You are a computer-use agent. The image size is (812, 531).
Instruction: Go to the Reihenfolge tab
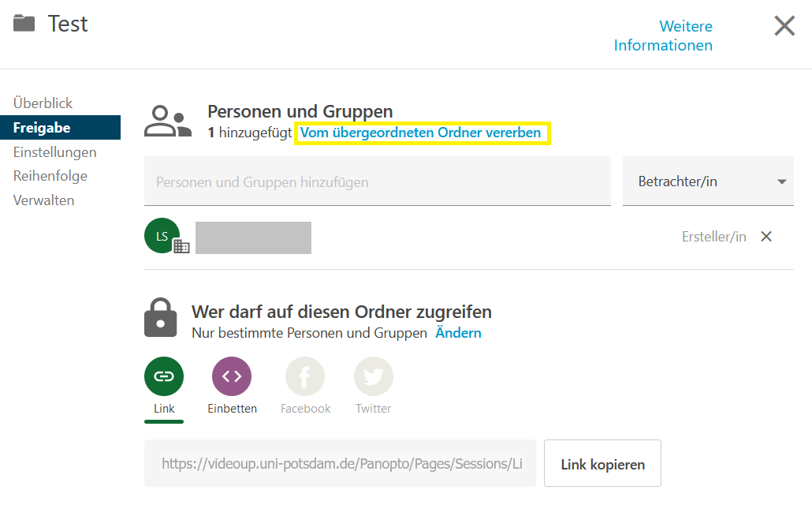50,176
